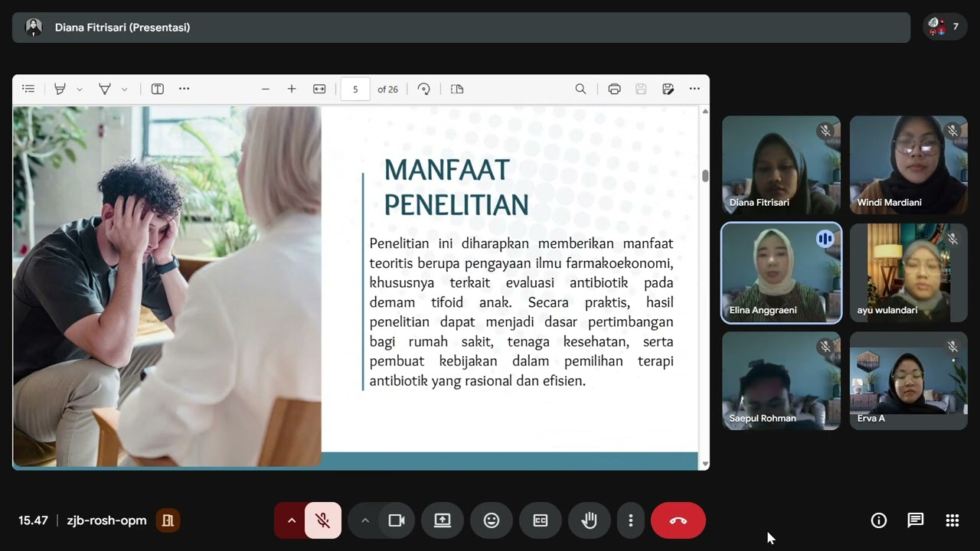This screenshot has height=551, width=980.
Task: Save as with edits icon
Action: (668, 89)
